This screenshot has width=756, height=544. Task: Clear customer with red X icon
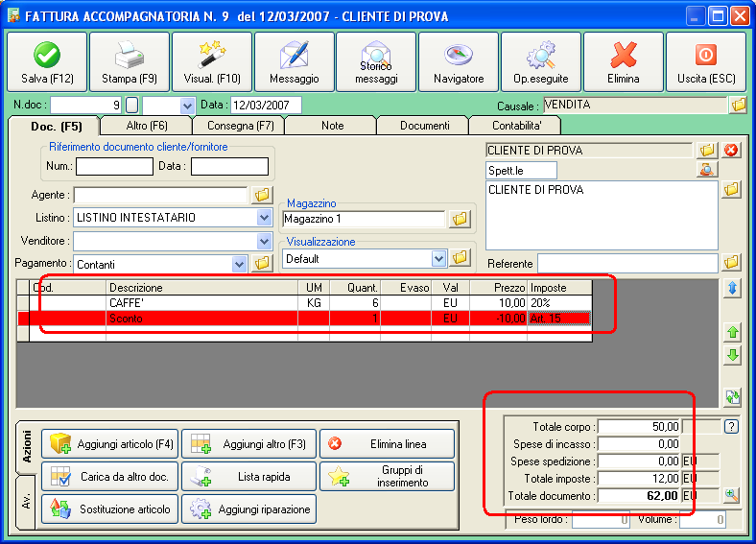[x=731, y=150]
